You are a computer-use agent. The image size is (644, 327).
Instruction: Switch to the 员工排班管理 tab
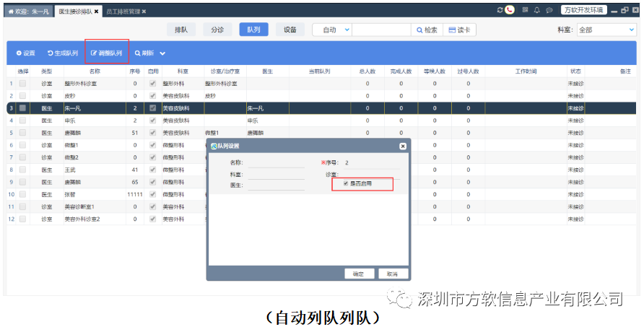point(123,11)
